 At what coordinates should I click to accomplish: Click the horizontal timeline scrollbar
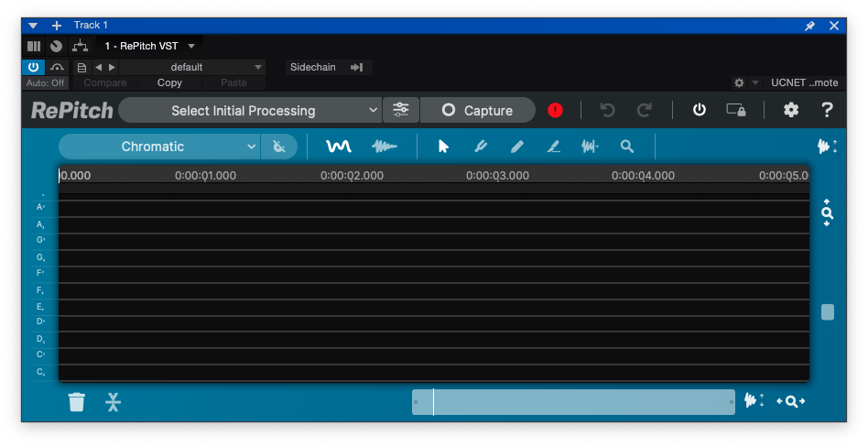pyautogui.click(x=573, y=401)
